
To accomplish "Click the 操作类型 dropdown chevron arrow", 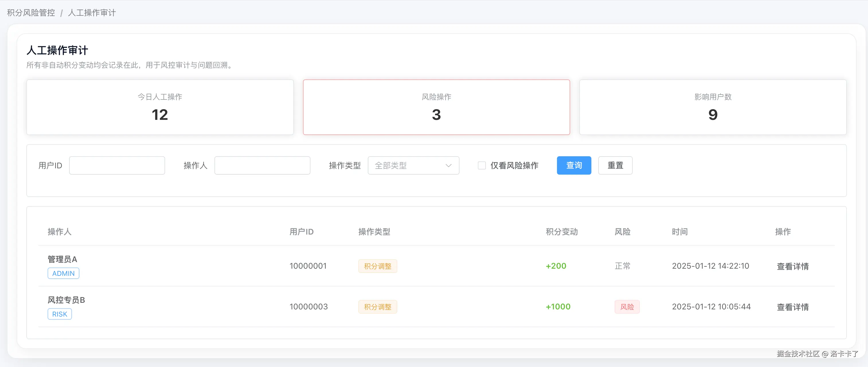I will tap(448, 165).
